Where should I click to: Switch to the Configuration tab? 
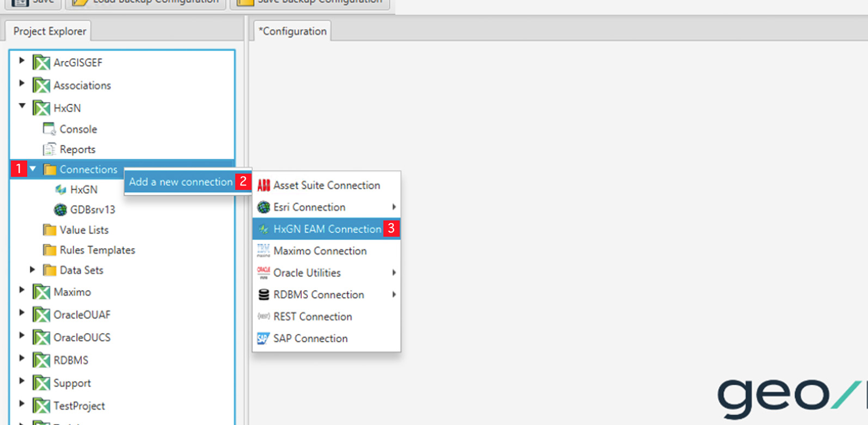[293, 32]
